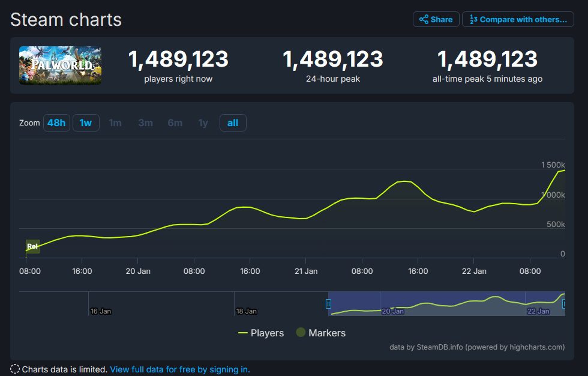
Task: Click the Rel release marker on the chart
Action: point(33,246)
